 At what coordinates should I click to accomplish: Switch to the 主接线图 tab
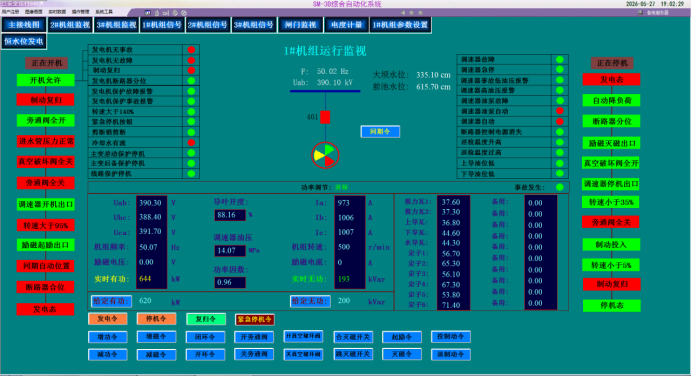click(x=24, y=25)
